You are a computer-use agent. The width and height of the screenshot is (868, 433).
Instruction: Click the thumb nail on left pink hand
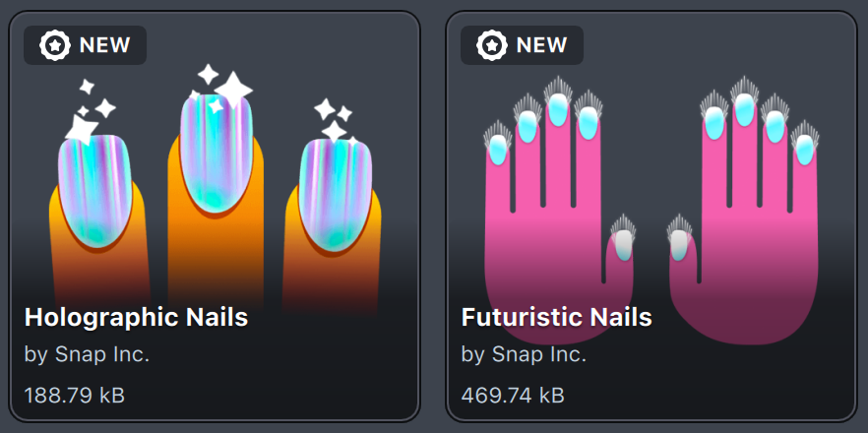[624, 245]
